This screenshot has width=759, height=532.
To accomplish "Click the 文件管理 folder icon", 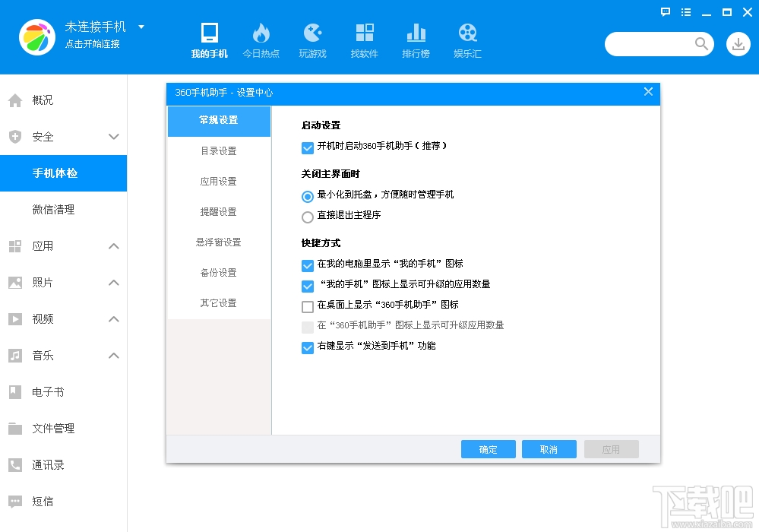I will coord(15,429).
